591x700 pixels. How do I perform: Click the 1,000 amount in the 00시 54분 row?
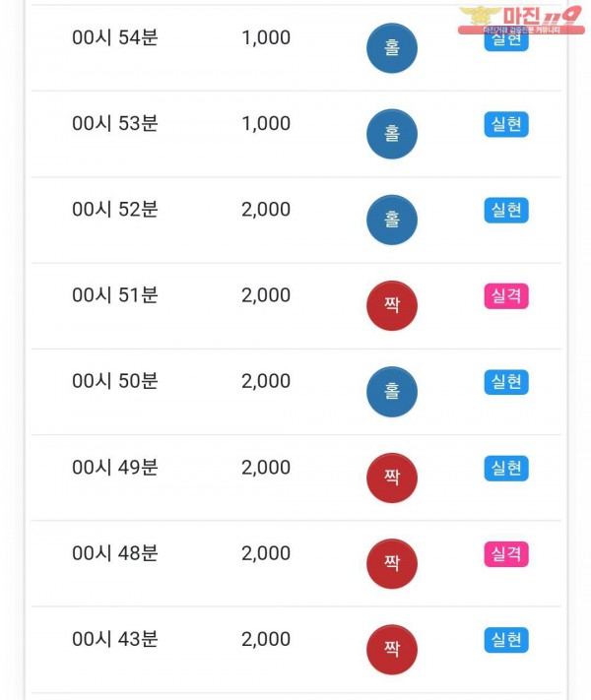266,38
